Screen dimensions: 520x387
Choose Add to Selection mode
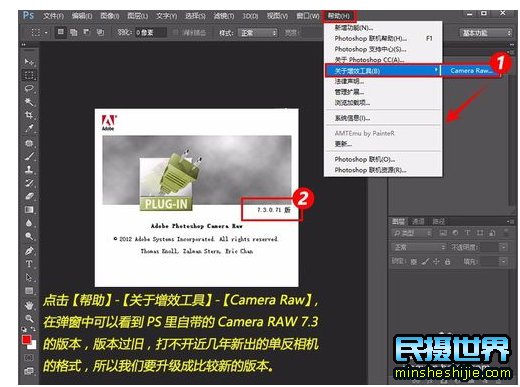tap(74, 32)
